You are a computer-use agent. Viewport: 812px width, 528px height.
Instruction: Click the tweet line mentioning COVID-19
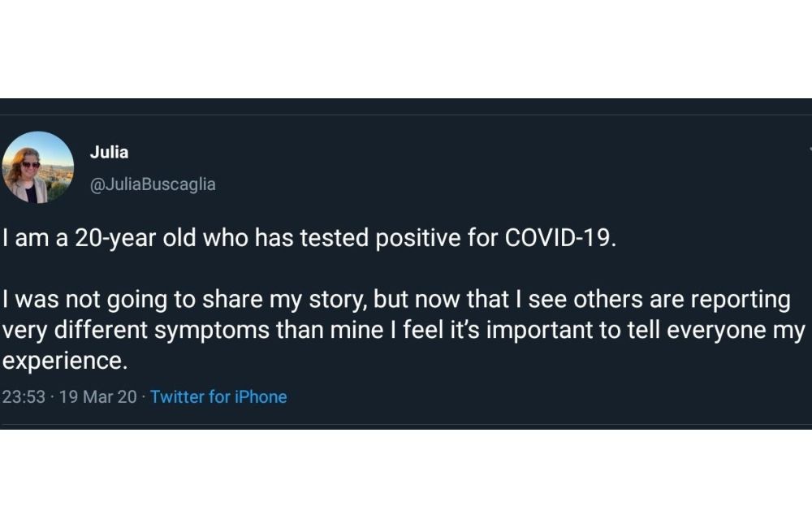(x=309, y=238)
